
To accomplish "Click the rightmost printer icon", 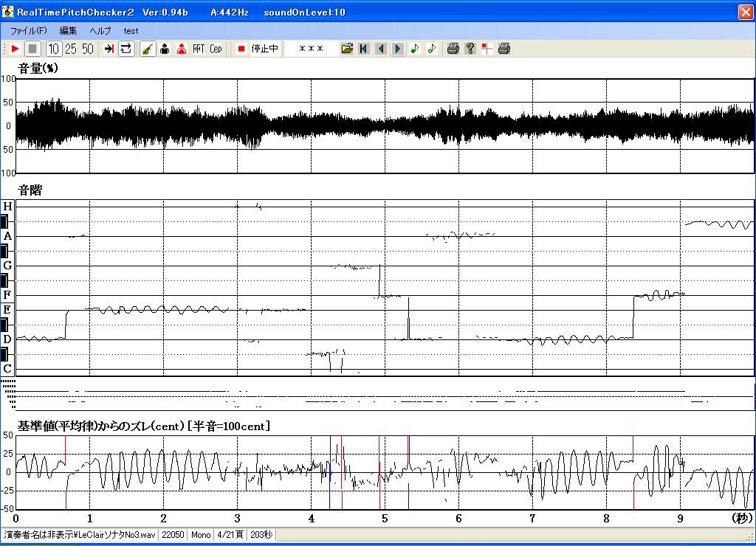I will [504, 49].
